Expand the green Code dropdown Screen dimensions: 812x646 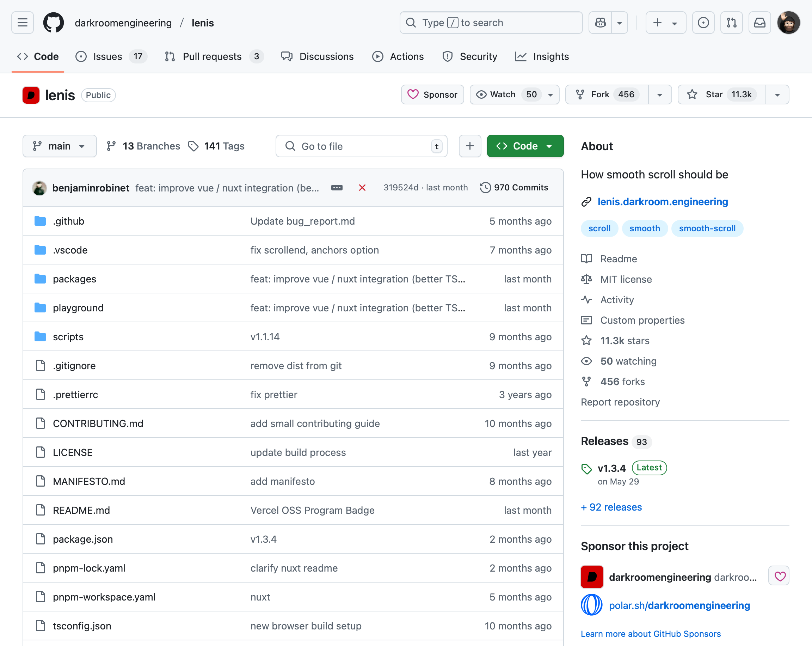pyautogui.click(x=525, y=146)
